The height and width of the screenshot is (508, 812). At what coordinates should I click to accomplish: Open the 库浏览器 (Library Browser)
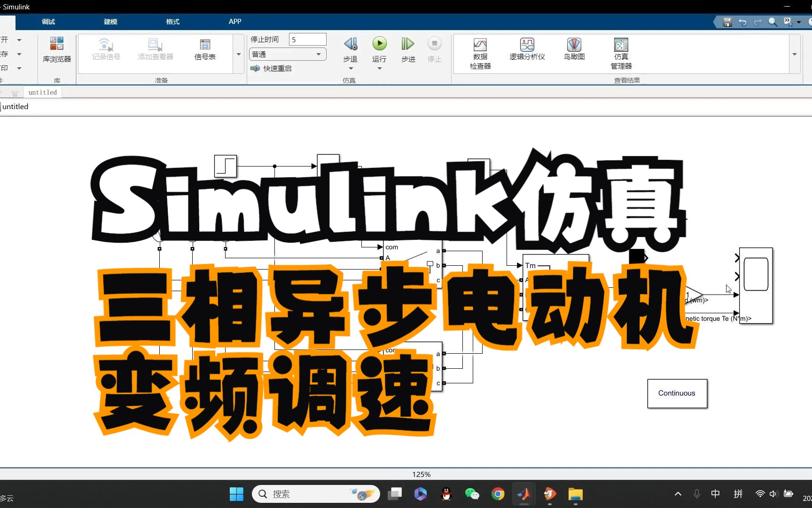[56, 51]
